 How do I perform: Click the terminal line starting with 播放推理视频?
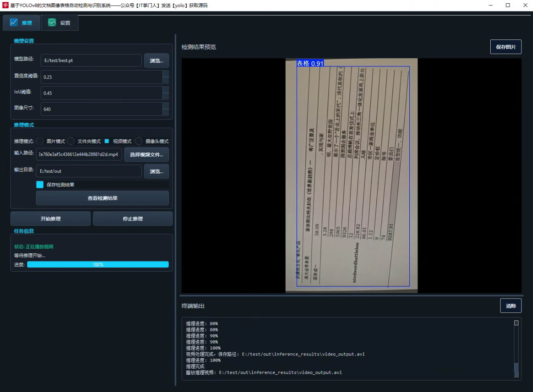click(x=264, y=373)
